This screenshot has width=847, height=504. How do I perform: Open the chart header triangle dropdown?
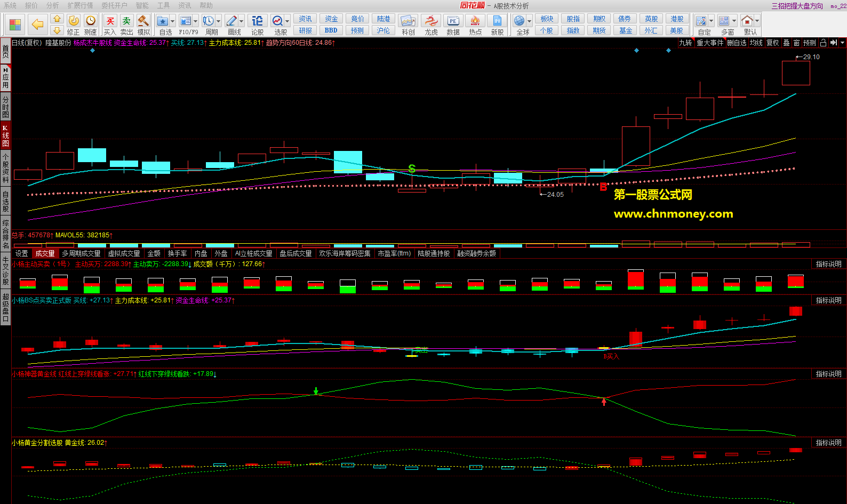tap(842, 43)
